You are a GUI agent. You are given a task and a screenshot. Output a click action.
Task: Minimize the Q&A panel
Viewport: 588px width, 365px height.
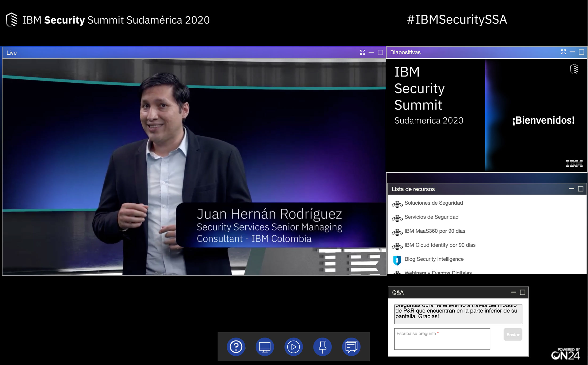(x=513, y=292)
